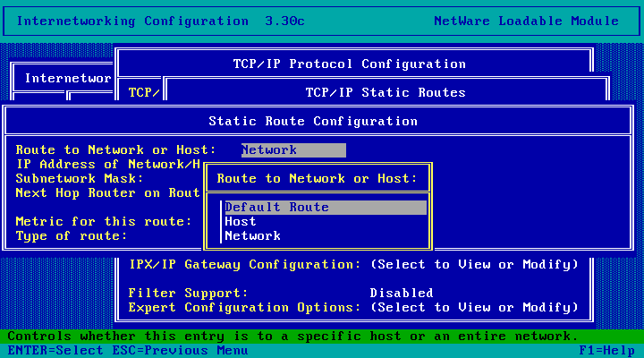Click the green status help message line
The image size is (644, 358).
(x=322, y=337)
